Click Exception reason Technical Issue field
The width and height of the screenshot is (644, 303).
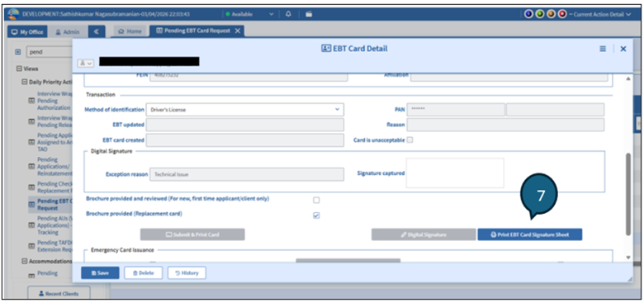pos(246,174)
